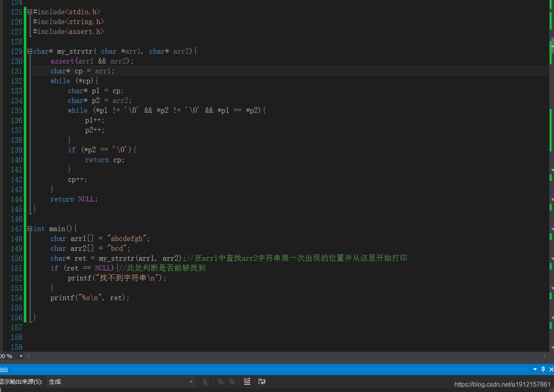Viewport: 554px width, 392px height.
Task: Collapse the main function at line 147
Action: (30, 229)
